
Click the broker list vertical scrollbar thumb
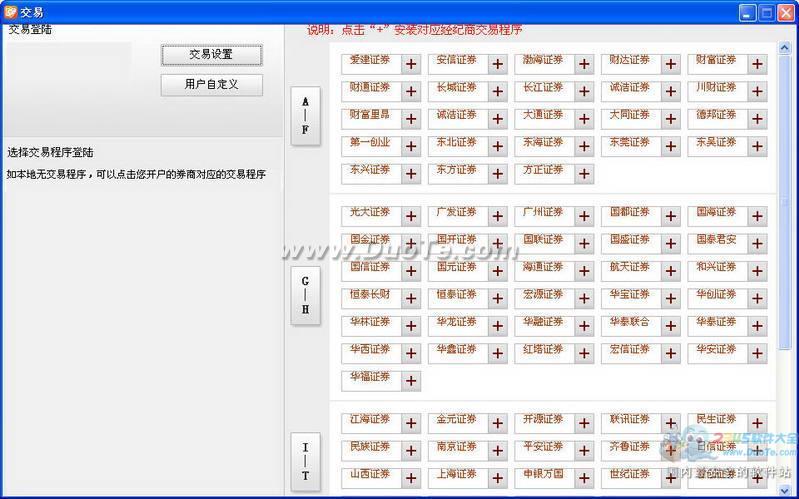[x=784, y=202]
